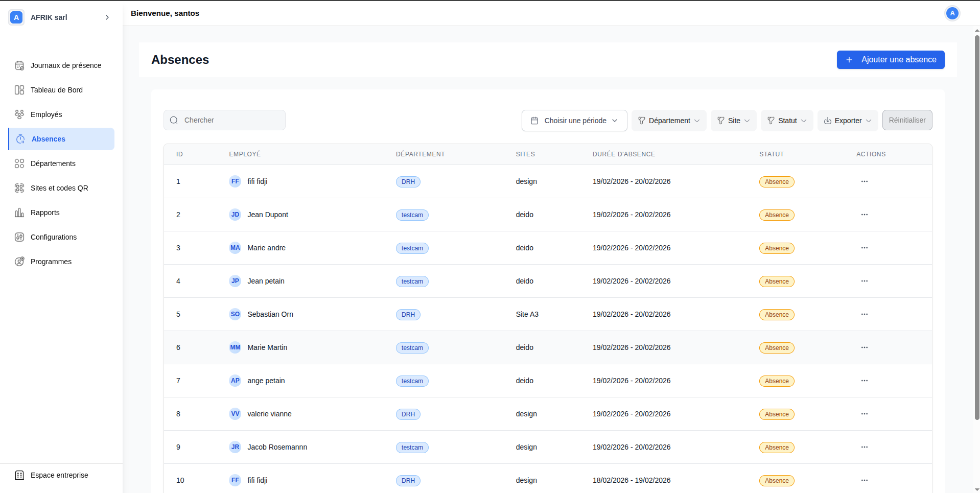This screenshot has height=493, width=980.
Task: Open the Statut filter dropdown
Action: click(x=786, y=121)
